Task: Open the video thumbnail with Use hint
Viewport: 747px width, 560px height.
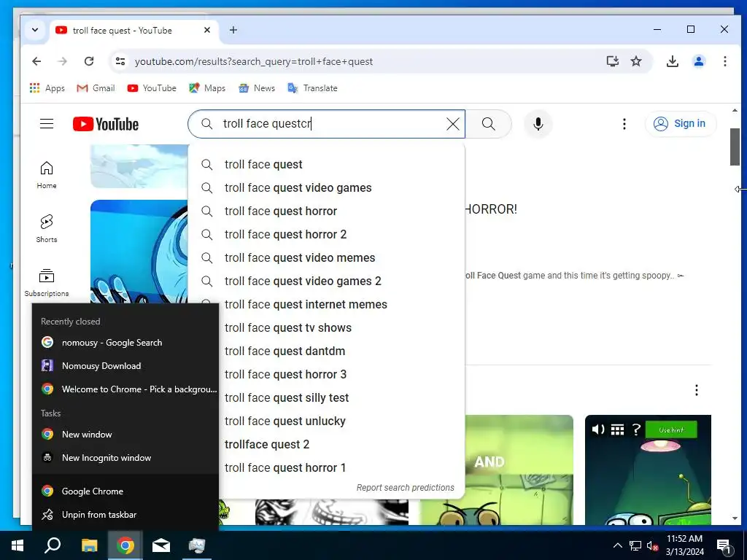Action: [648, 470]
